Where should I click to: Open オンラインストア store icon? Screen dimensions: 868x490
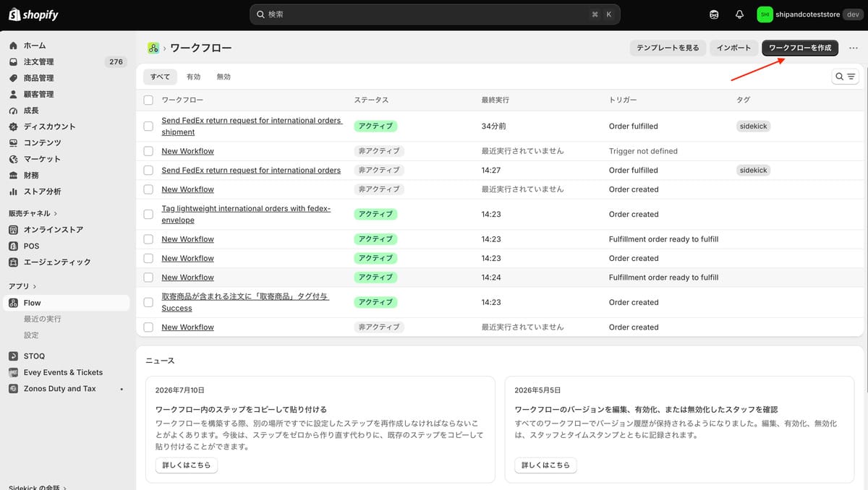click(x=14, y=230)
